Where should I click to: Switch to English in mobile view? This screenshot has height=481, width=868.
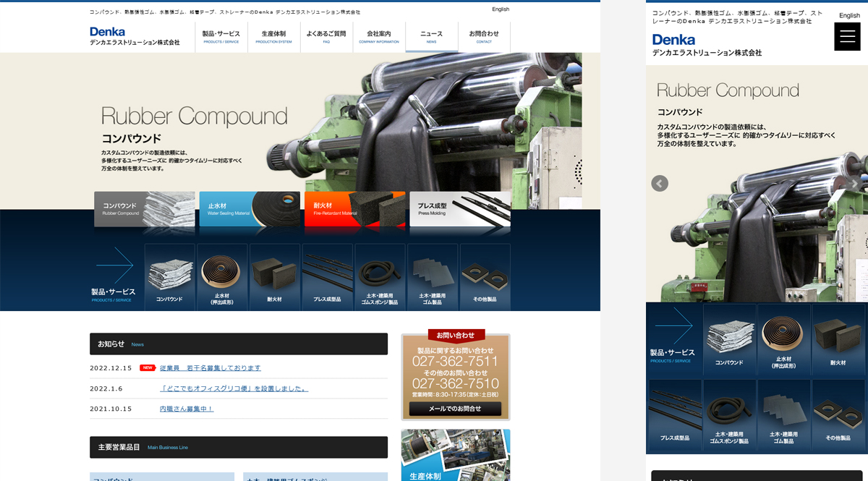(x=849, y=15)
